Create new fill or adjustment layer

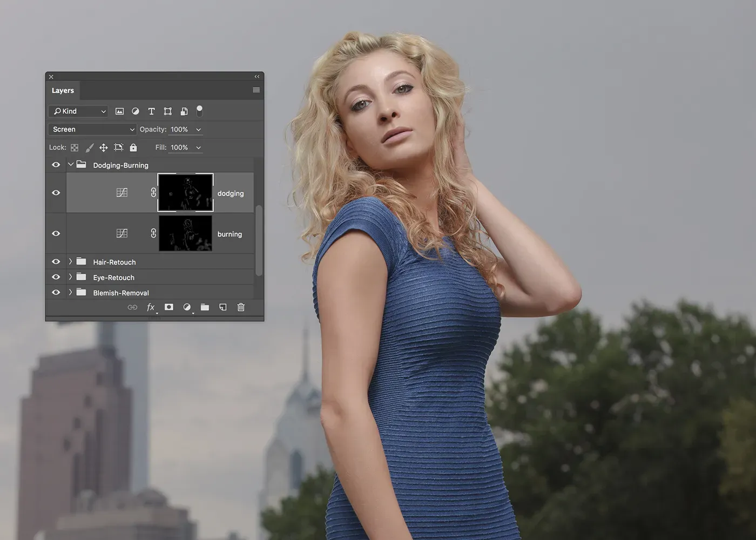pyautogui.click(x=187, y=307)
